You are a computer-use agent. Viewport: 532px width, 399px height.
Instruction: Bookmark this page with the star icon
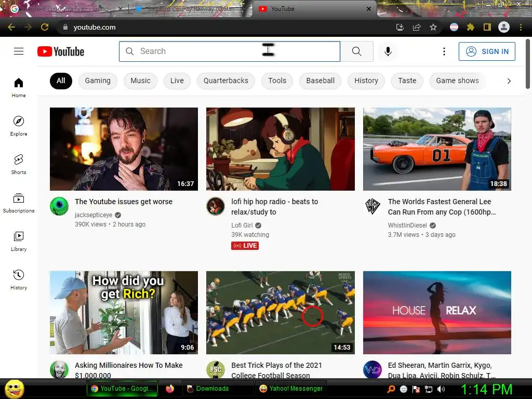pyautogui.click(x=433, y=27)
